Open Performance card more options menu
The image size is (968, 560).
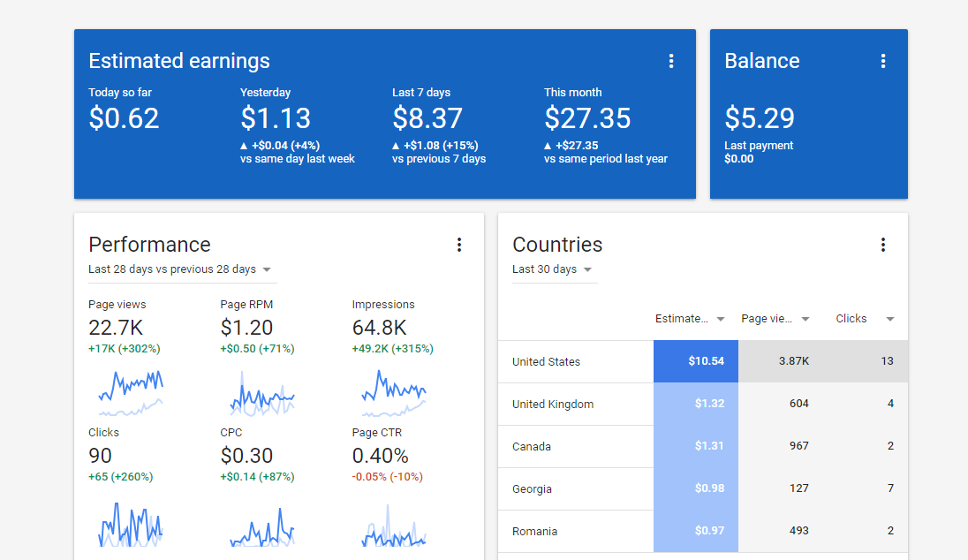459,245
